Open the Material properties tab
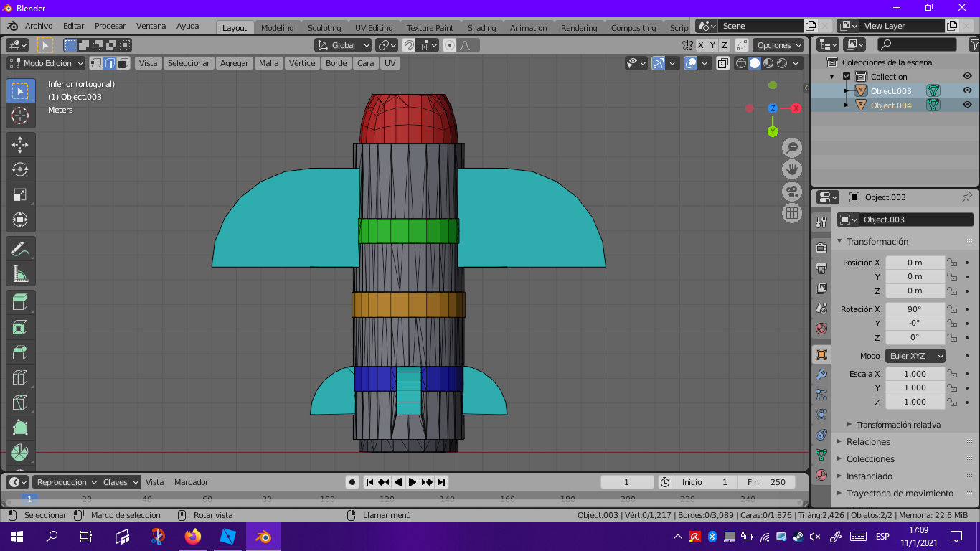The height and width of the screenshot is (551, 980). point(821,475)
